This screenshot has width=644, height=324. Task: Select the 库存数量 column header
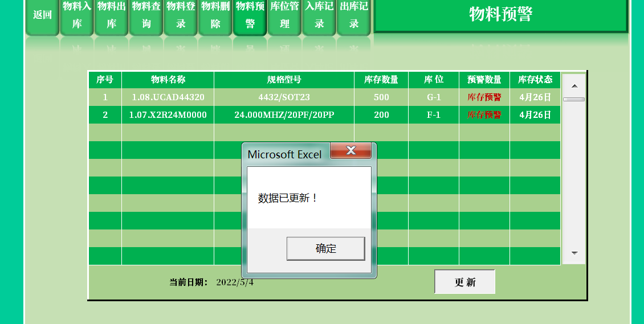(381, 80)
